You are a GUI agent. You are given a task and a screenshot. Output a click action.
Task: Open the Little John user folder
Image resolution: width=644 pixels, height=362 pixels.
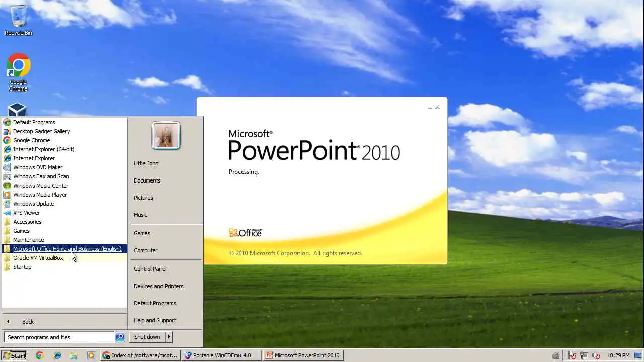[x=146, y=163]
